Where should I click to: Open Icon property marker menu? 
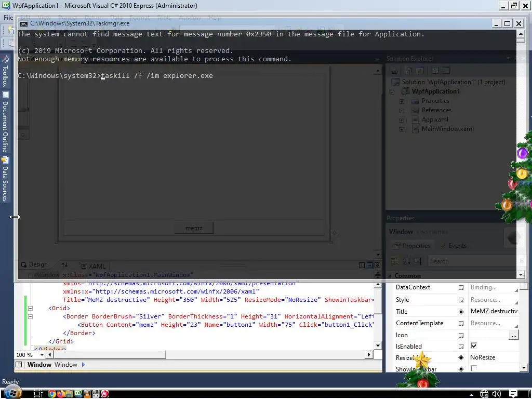point(461,335)
